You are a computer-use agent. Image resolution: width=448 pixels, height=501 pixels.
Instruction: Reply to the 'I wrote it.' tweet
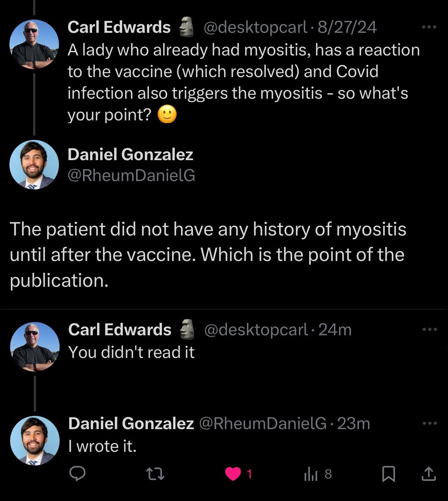[x=77, y=474]
